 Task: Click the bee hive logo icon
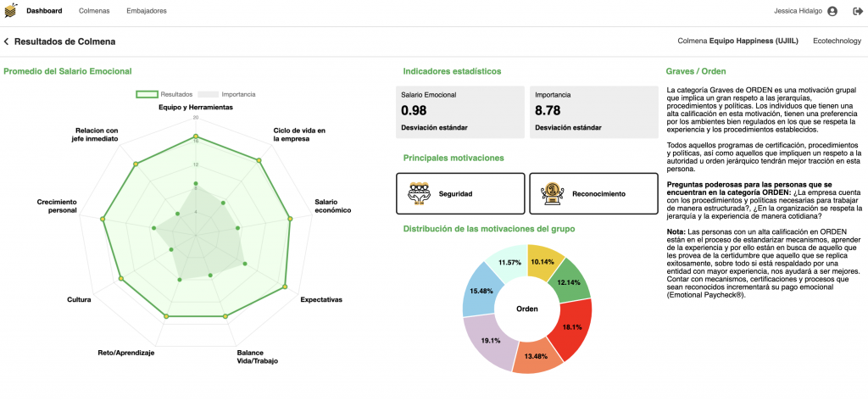(x=10, y=10)
